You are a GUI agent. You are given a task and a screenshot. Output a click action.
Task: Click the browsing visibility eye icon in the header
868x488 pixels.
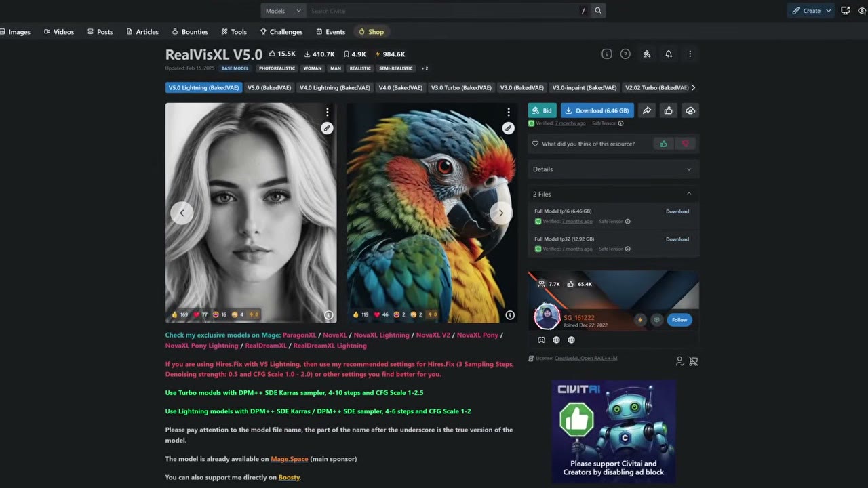click(862, 11)
